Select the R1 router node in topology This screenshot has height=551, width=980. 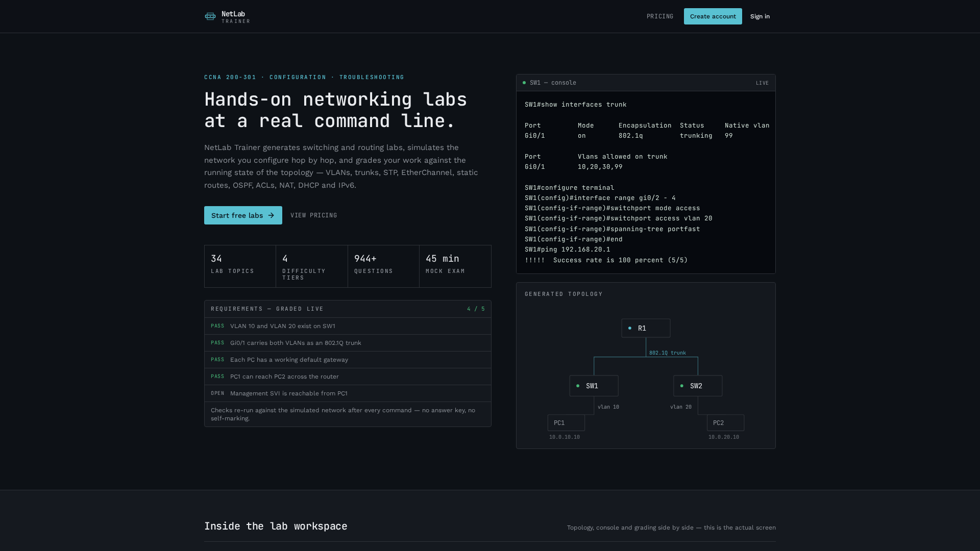[646, 328]
